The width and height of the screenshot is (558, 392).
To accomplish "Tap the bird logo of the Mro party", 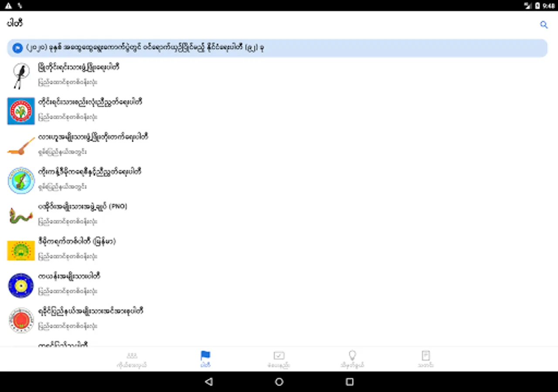I will 21,75.
